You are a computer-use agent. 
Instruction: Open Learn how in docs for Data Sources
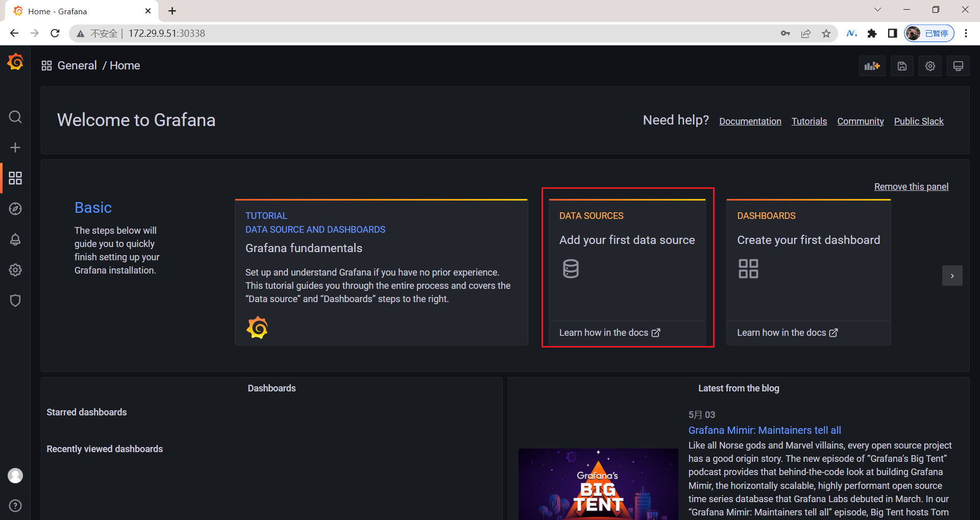609,333
